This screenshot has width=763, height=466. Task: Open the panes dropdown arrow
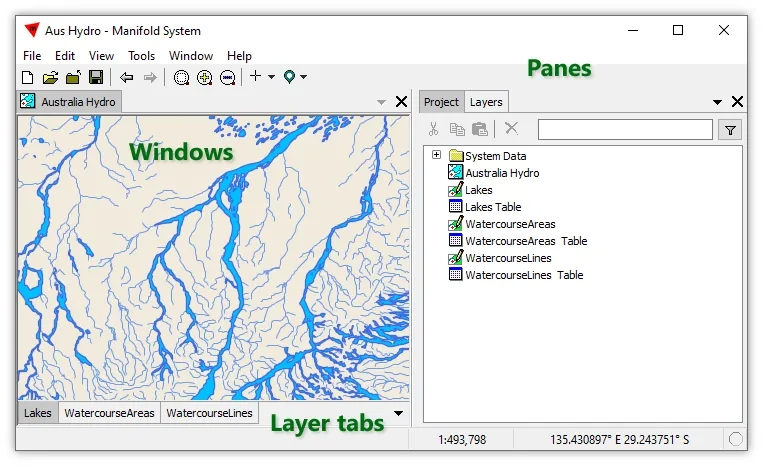717,102
